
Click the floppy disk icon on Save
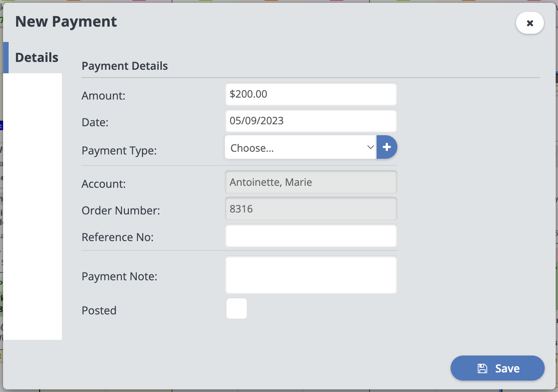point(482,368)
